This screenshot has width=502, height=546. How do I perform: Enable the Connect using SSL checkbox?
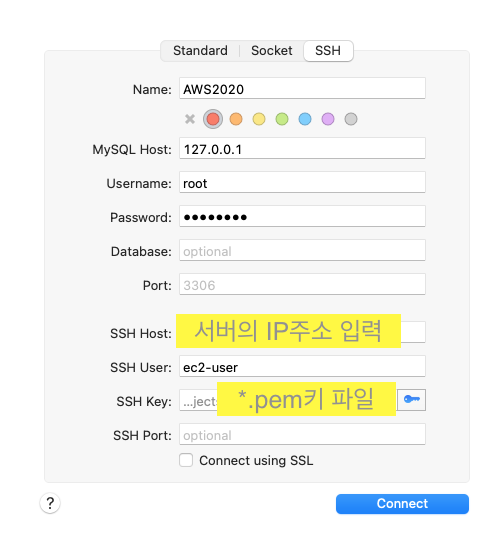coord(186,460)
